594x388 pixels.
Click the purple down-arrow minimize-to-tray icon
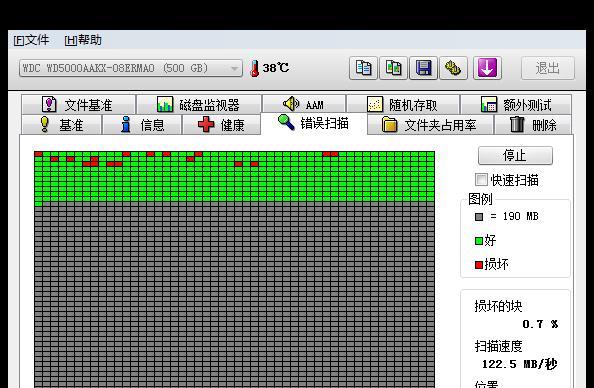[x=487, y=68]
